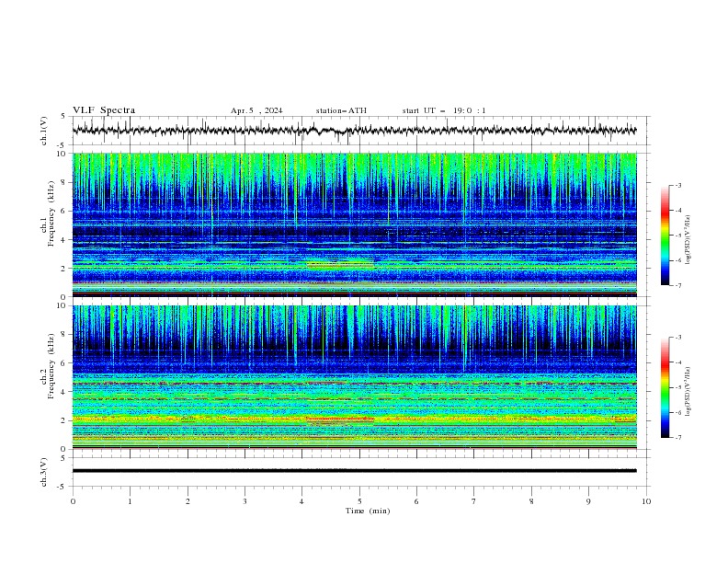Click the 'start UT = 19:0:1' text
The height and width of the screenshot is (563, 728).
[x=444, y=110]
